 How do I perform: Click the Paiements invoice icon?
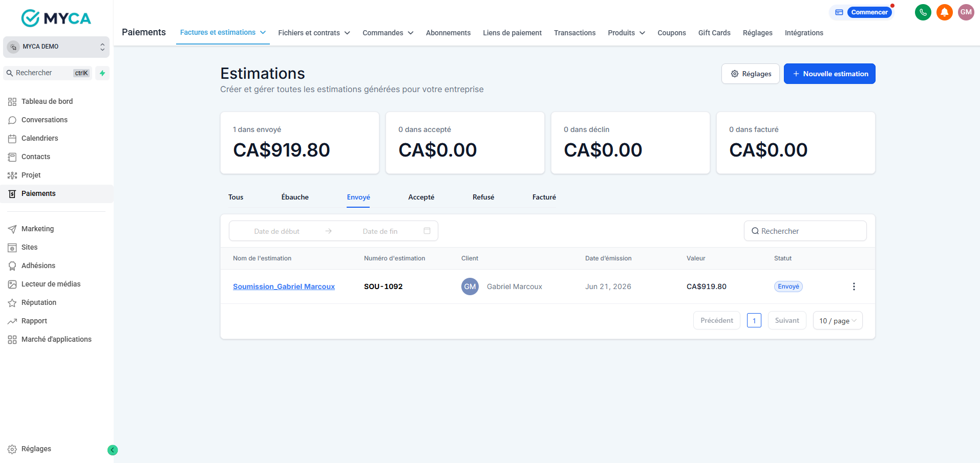point(12,194)
